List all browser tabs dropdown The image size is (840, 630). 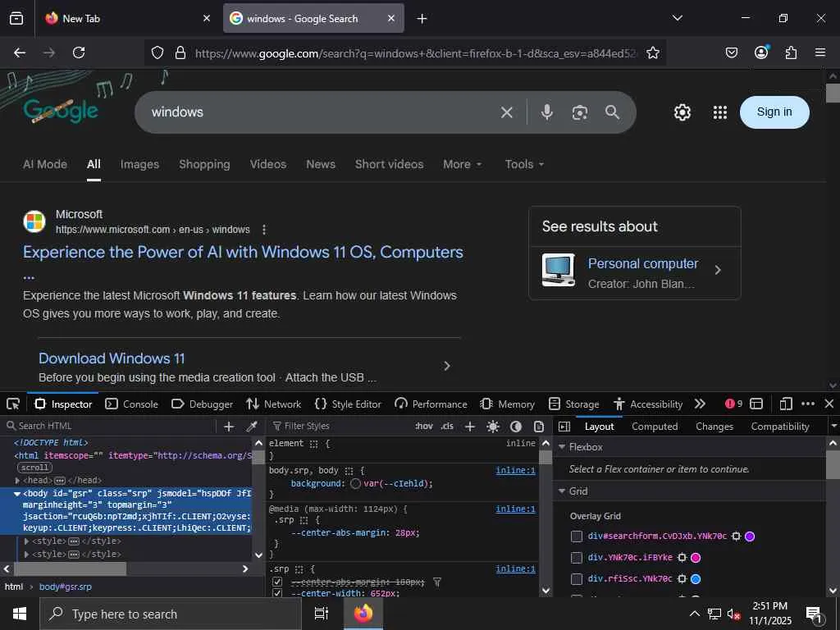[x=677, y=18]
